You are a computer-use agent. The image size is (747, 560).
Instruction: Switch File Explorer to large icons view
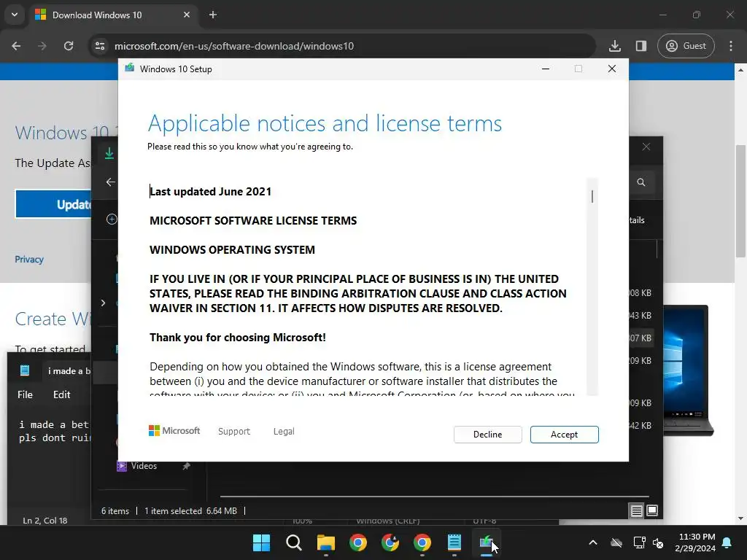click(x=652, y=511)
